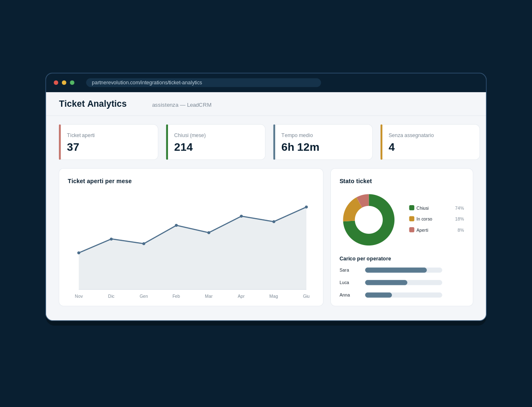
Task: Click Luca's workload bar
Action: pyautogui.click(x=404, y=282)
